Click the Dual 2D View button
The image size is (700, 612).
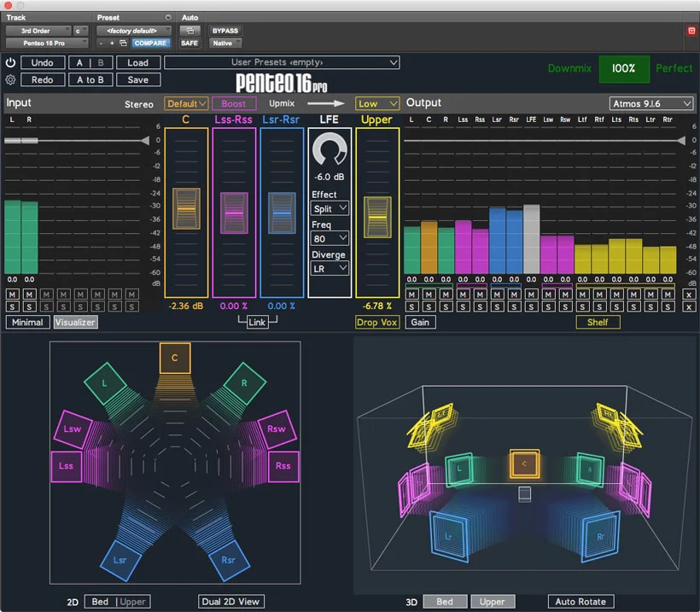(230, 602)
